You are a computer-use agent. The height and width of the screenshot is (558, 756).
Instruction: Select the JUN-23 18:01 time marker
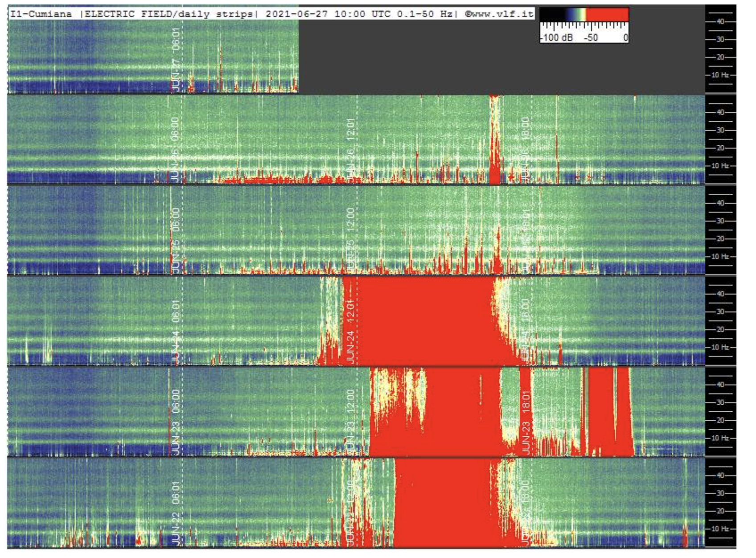526,422
